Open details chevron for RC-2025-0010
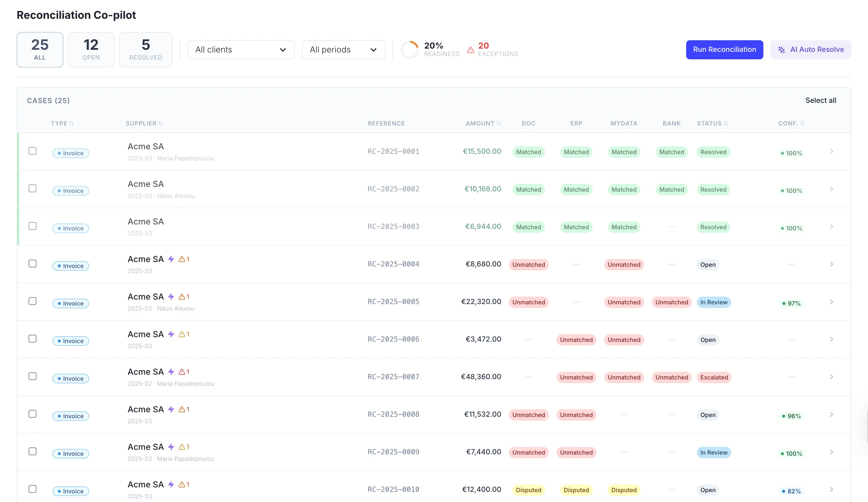Image resolution: width=868 pixels, height=502 pixels. (x=831, y=489)
